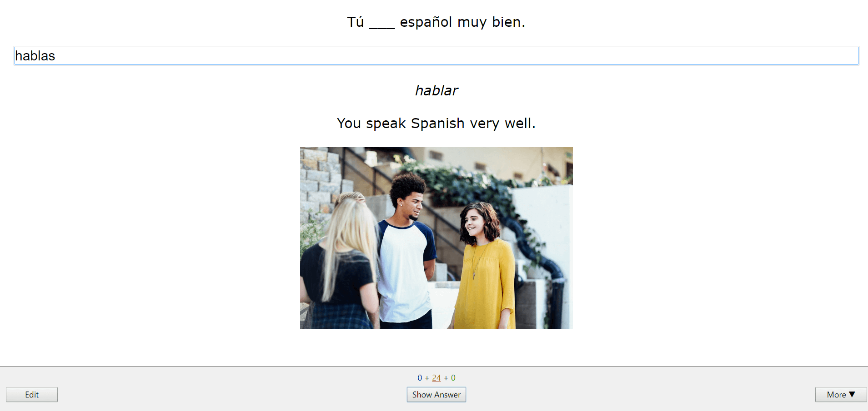This screenshot has width=868, height=411.
Task: Click the word Tú in the prompt
Action: [x=355, y=22]
